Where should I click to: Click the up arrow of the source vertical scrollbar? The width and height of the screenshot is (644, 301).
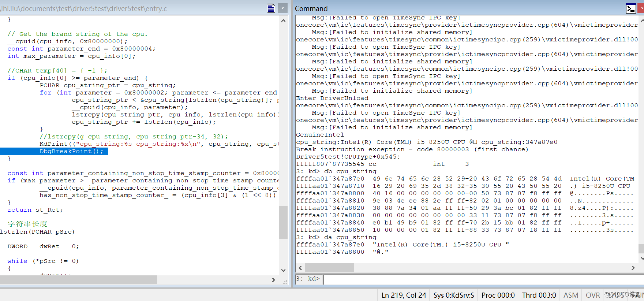(x=283, y=21)
